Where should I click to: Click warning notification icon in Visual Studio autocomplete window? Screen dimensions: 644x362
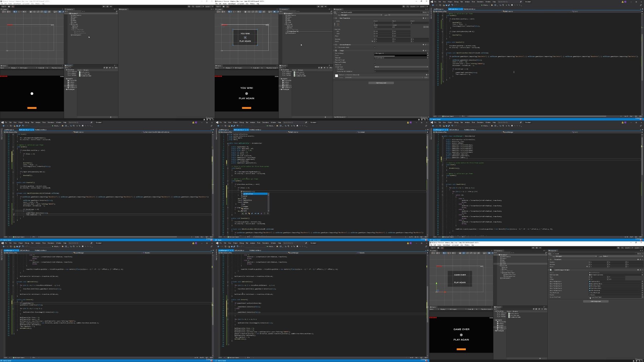(408, 122)
